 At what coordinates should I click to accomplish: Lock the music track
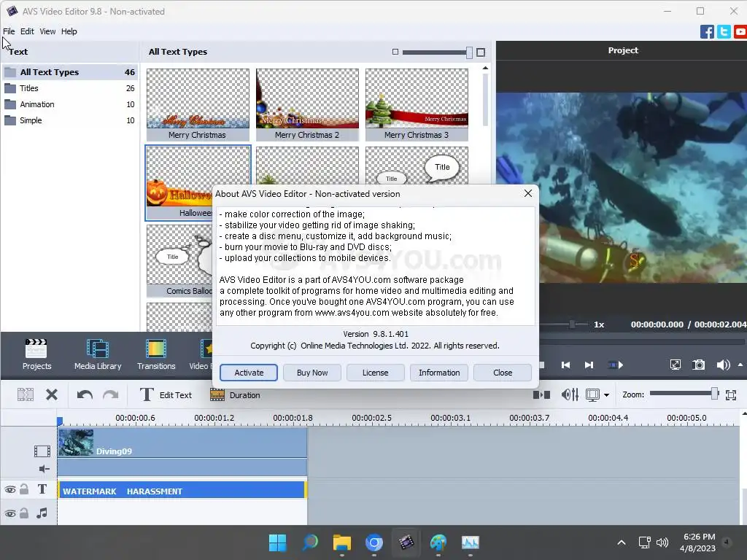click(x=24, y=513)
